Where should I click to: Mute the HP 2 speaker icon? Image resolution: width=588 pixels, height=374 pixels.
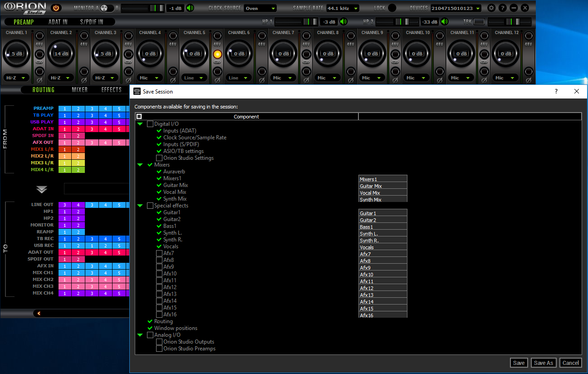[x=444, y=22]
